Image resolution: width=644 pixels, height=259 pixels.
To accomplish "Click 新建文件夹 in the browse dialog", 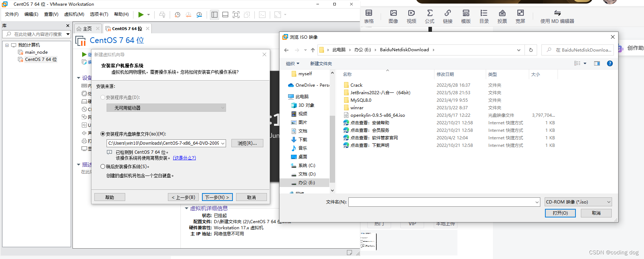I will (321, 64).
